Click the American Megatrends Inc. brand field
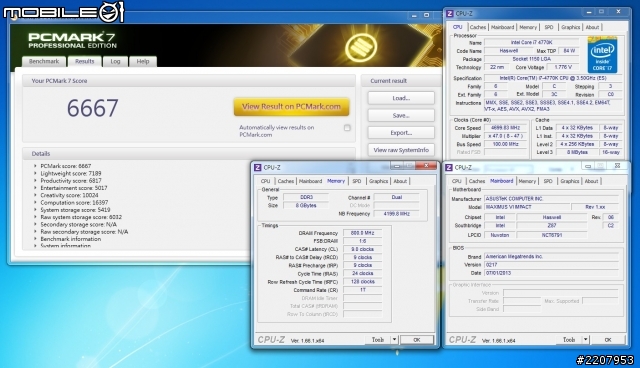Screen dimensions: 640x368 (x=551, y=257)
